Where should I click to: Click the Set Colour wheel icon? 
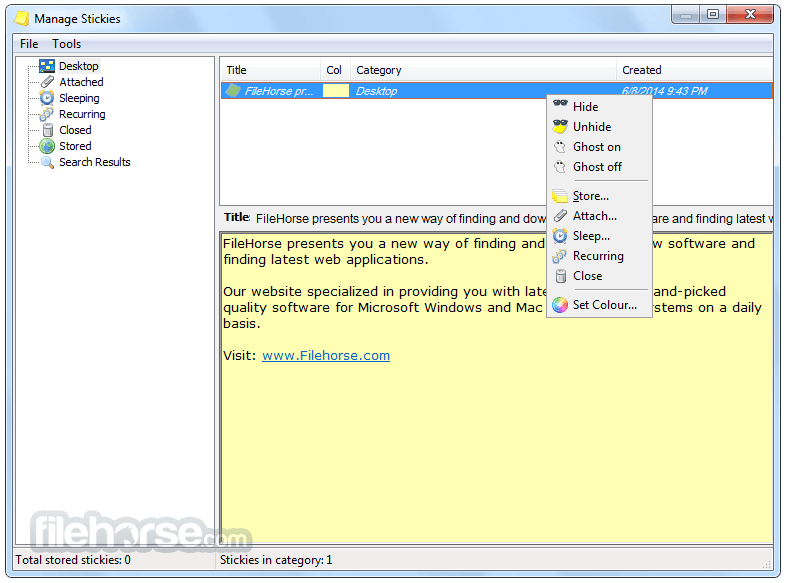tap(560, 305)
